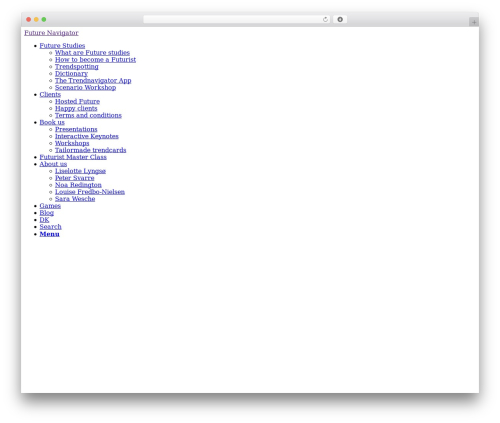The height and width of the screenshot is (423, 500).
Task: View Sara Wesche profile
Action: [x=75, y=199]
